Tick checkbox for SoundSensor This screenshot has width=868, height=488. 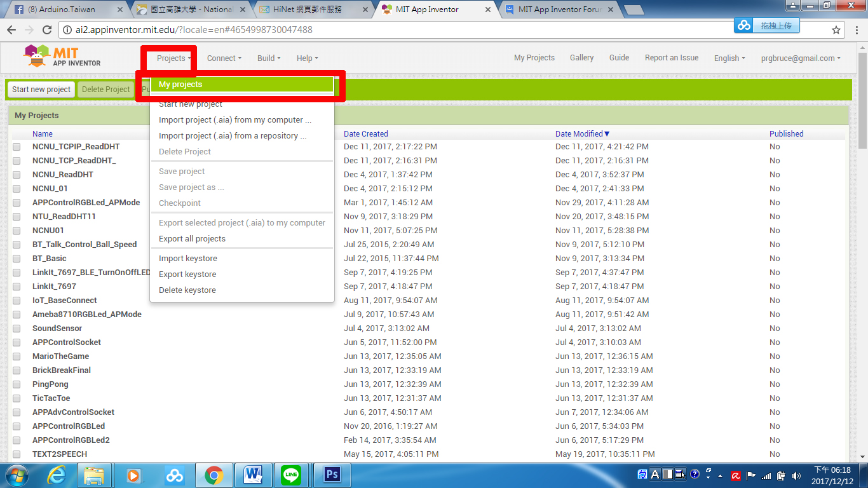tap(17, 329)
